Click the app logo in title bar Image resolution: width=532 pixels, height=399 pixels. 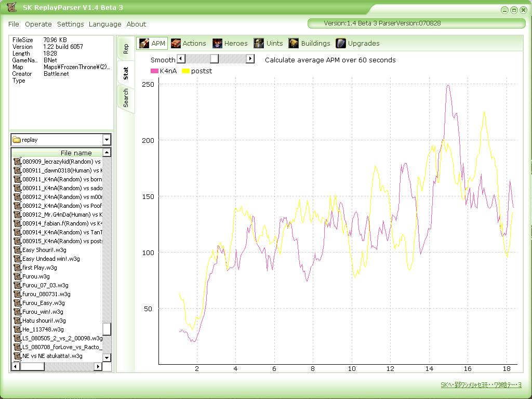coord(12,7)
